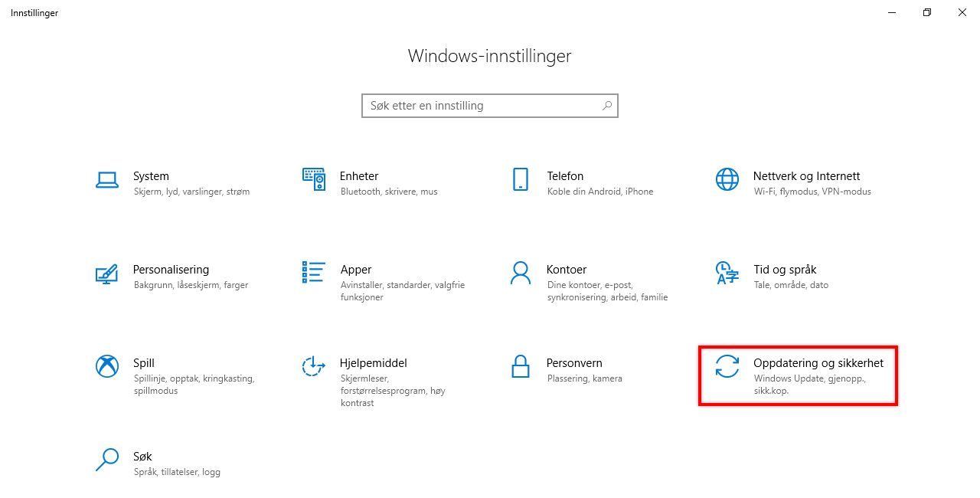Click the 'Søk' category title
The image size is (980, 498).
click(142, 457)
